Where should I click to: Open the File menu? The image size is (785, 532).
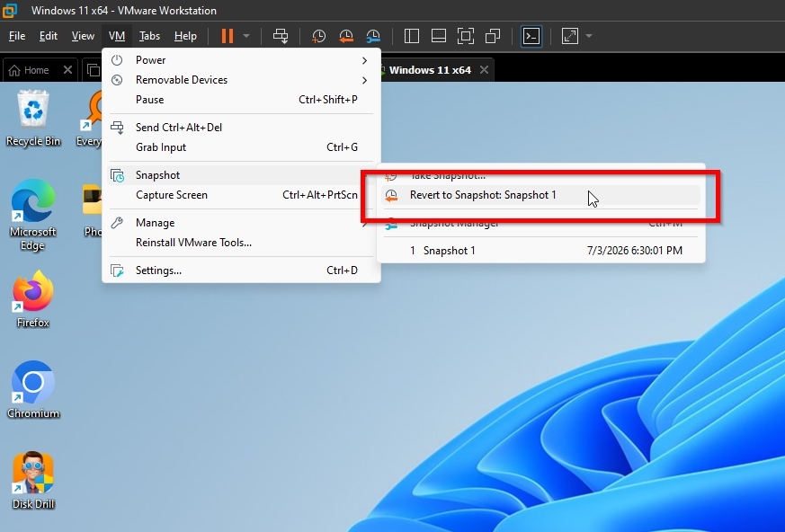[17, 36]
